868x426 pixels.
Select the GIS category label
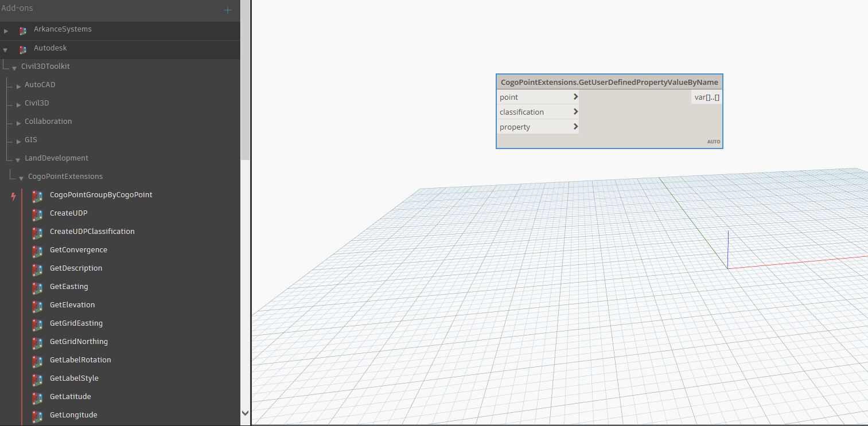coord(31,140)
